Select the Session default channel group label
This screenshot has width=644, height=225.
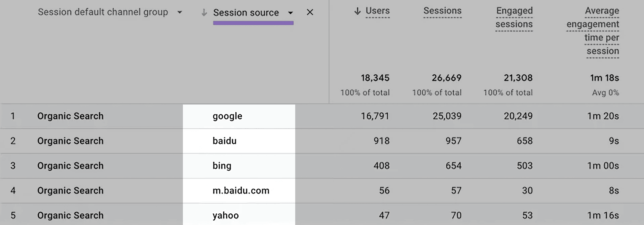pos(103,12)
